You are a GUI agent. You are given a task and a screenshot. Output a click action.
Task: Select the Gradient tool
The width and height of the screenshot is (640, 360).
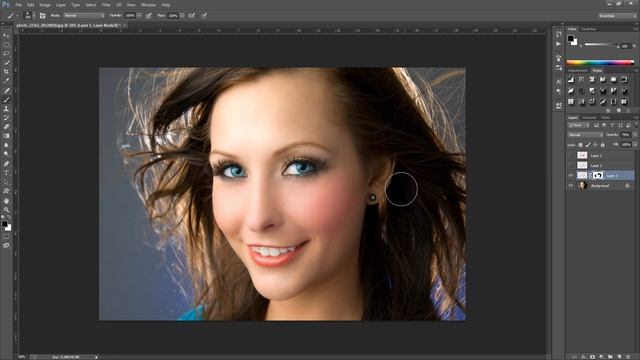click(x=6, y=136)
